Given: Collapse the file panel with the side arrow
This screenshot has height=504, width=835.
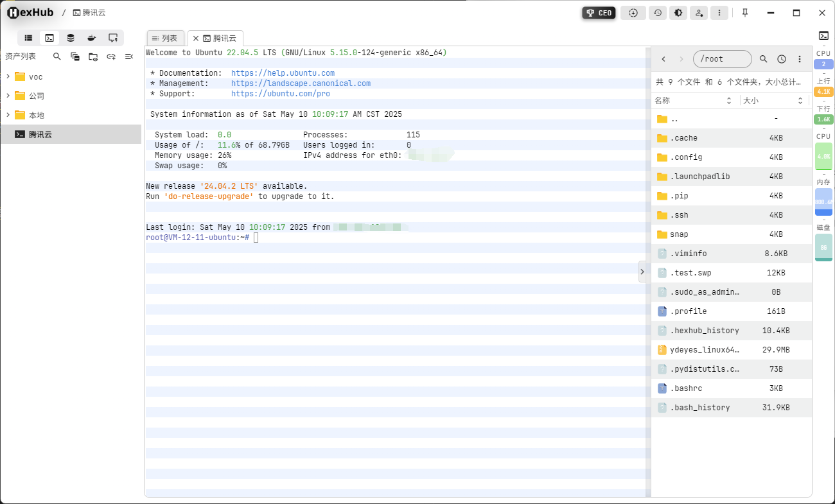Looking at the screenshot, I should (x=642, y=272).
